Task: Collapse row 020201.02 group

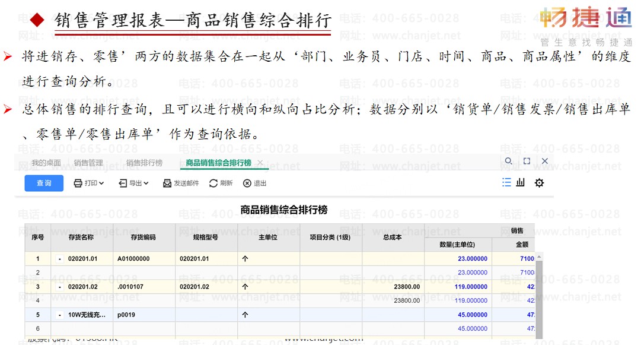Action: click(60, 287)
